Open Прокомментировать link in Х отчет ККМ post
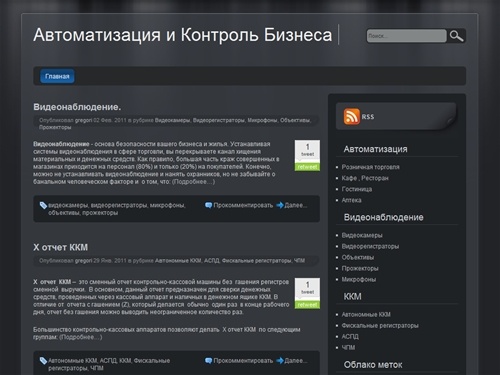This screenshot has height=375, width=500. click(243, 361)
